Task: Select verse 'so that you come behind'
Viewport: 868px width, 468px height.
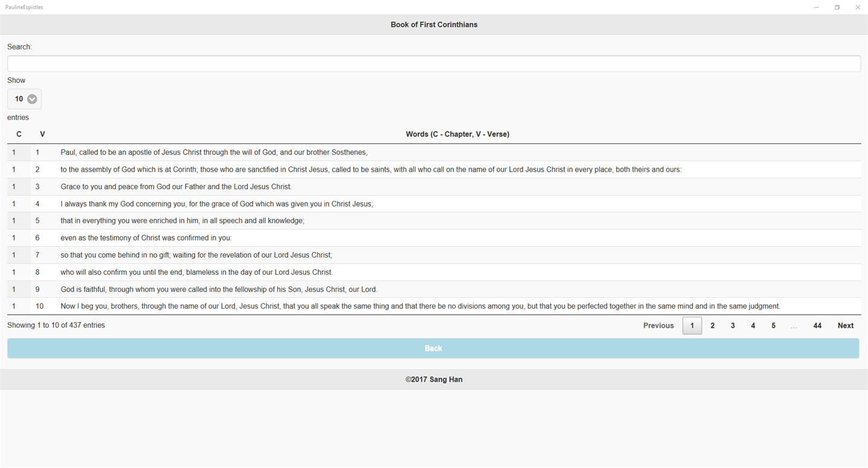Action: (197, 255)
